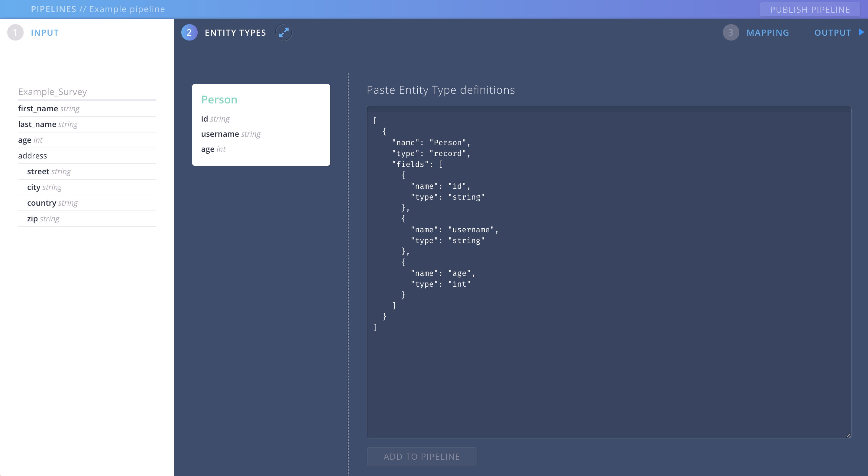868x476 pixels.
Task: Select the street string nested field
Action: tap(49, 171)
